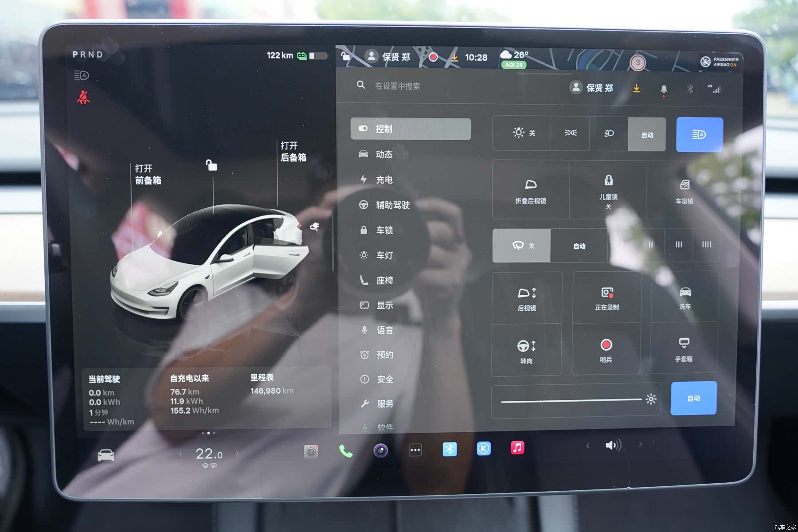798x532 pixels.
Task: Activate 洗车 car wash mode
Action: (x=685, y=297)
